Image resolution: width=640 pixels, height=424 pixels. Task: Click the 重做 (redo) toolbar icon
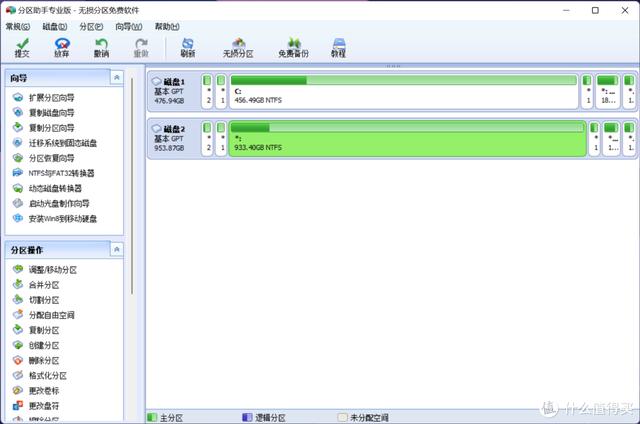[x=141, y=48]
